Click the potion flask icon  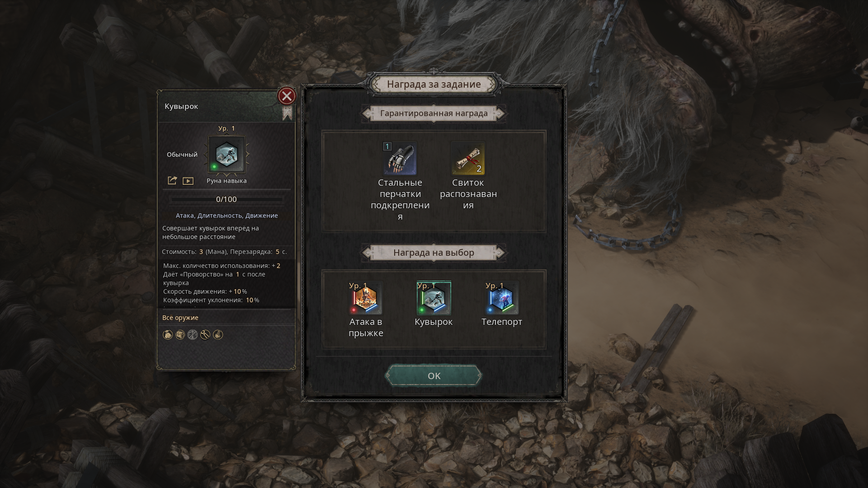(218, 335)
